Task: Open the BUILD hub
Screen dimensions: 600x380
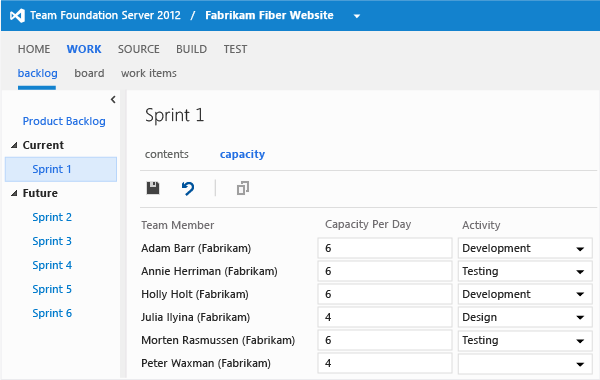Action: coord(191,49)
